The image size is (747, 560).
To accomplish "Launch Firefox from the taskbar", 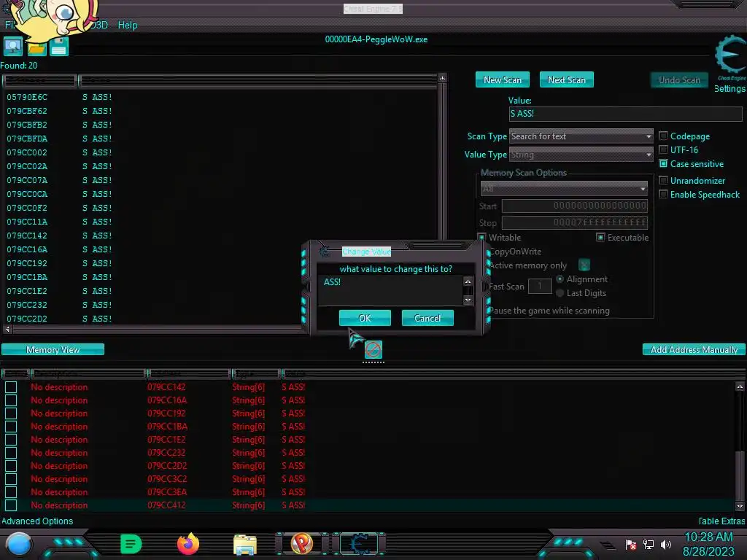I will [x=188, y=544].
